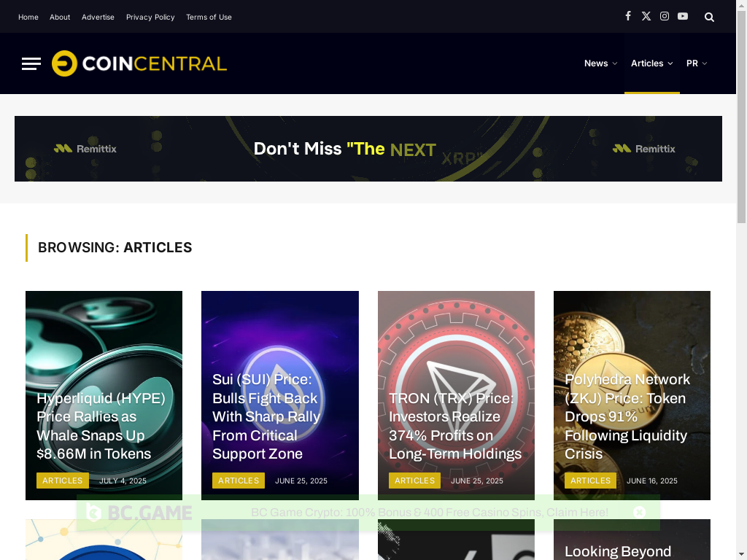Open the Hyperliquid (HYPE) price article
The height and width of the screenshot is (560, 747).
pyautogui.click(x=101, y=426)
